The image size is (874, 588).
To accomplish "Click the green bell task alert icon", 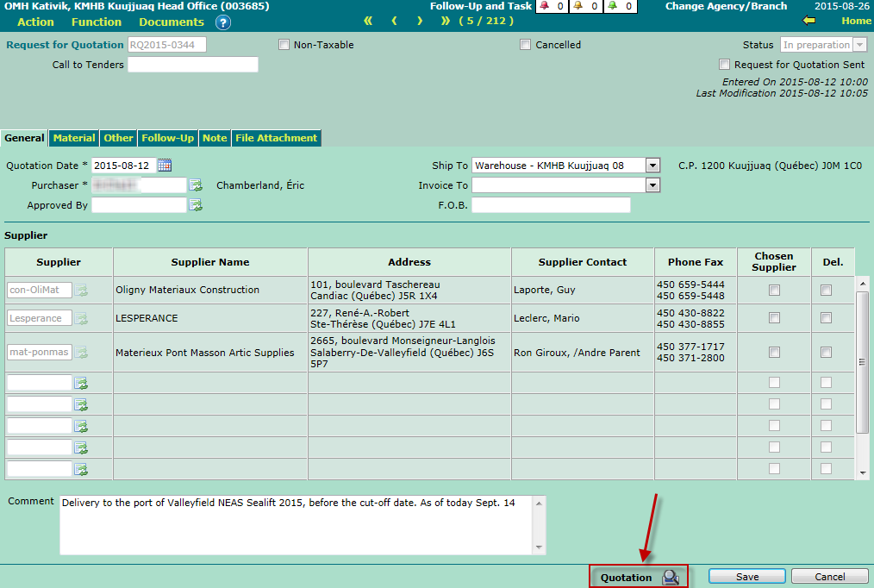I will 613,5.
